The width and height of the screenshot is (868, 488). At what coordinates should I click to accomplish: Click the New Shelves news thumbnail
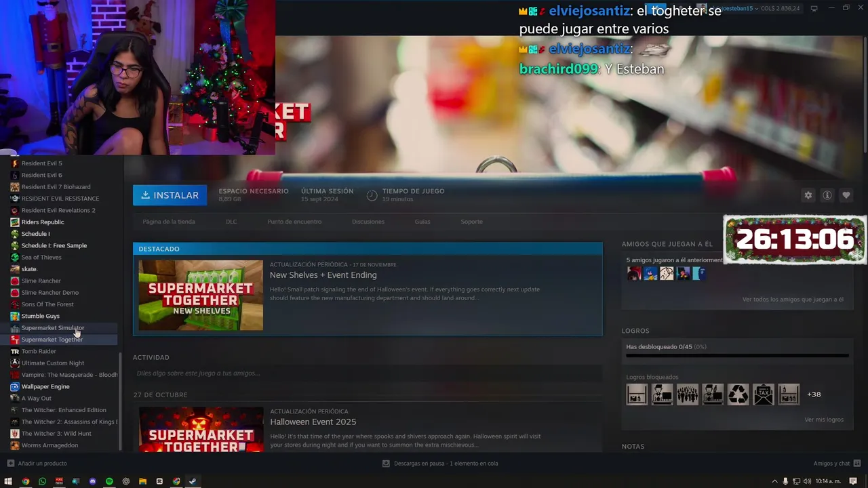point(201,296)
